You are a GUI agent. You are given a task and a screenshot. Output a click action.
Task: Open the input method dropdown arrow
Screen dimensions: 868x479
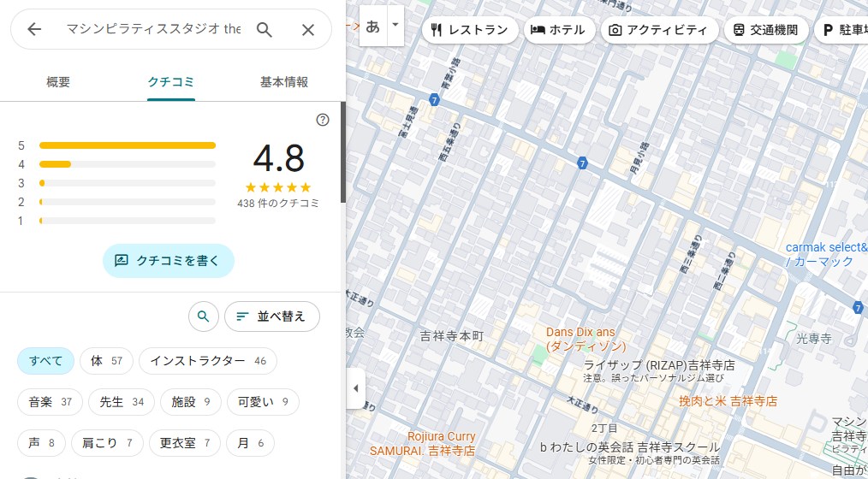pos(395,26)
